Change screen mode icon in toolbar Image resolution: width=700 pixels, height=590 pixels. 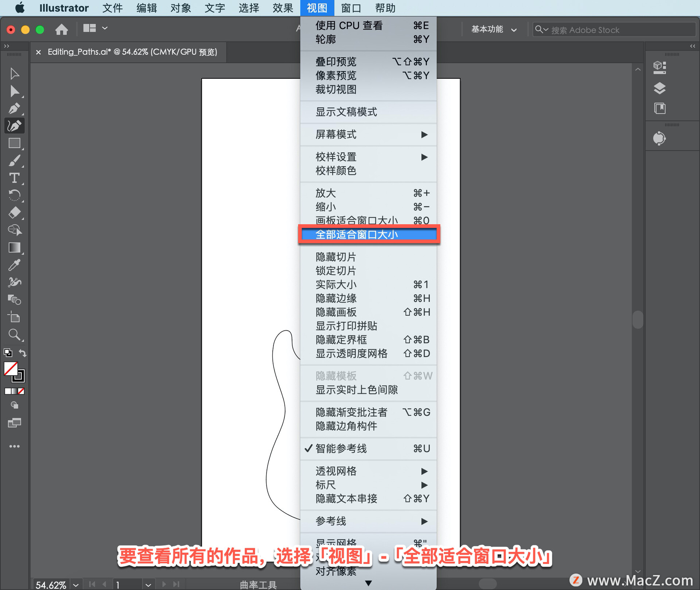(x=14, y=423)
